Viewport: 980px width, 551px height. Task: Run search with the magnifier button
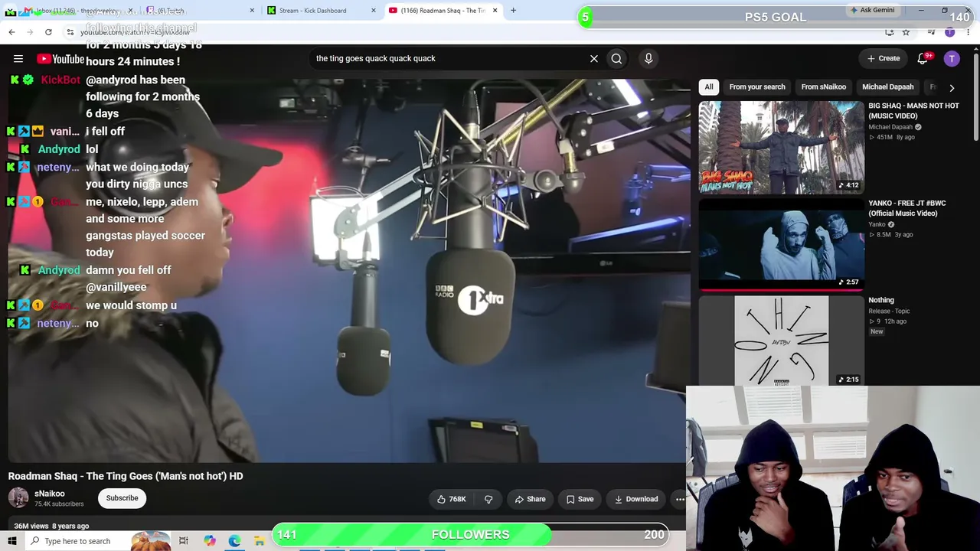616,58
